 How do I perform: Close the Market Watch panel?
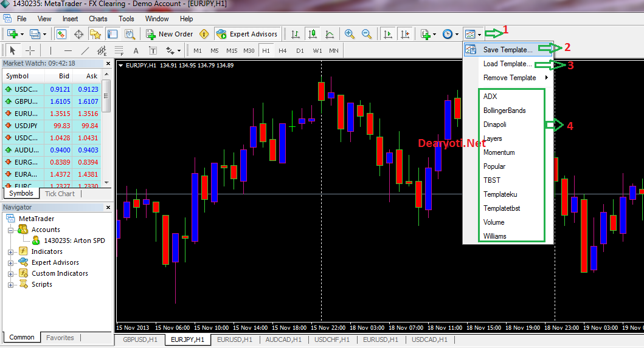click(108, 64)
